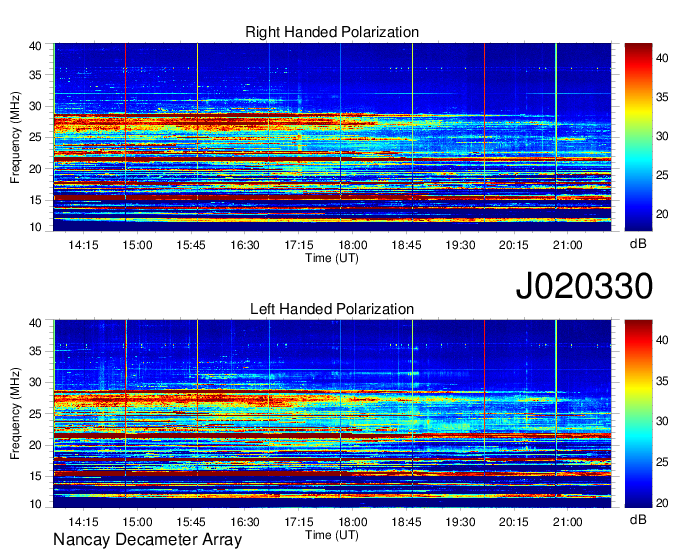Click the 10 MHz label on the top plot
Image resolution: width=680 pixels, height=552 pixels.
36,227
